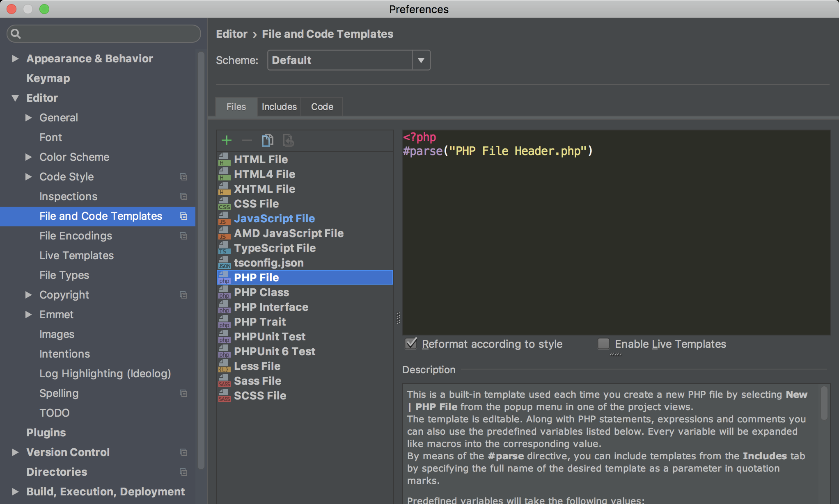Click the CSS File template icon

click(224, 204)
